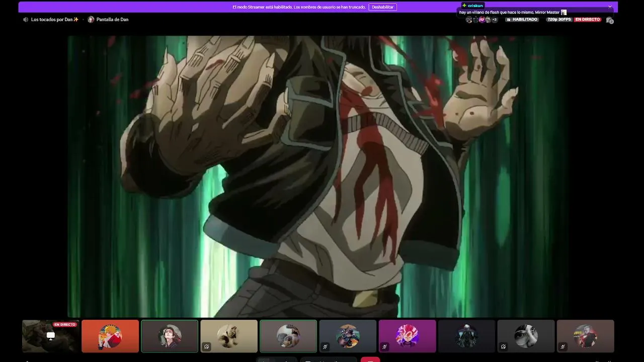The height and width of the screenshot is (362, 644).
Task: Open the Los tocados por Dan channel name
Action: click(x=55, y=20)
